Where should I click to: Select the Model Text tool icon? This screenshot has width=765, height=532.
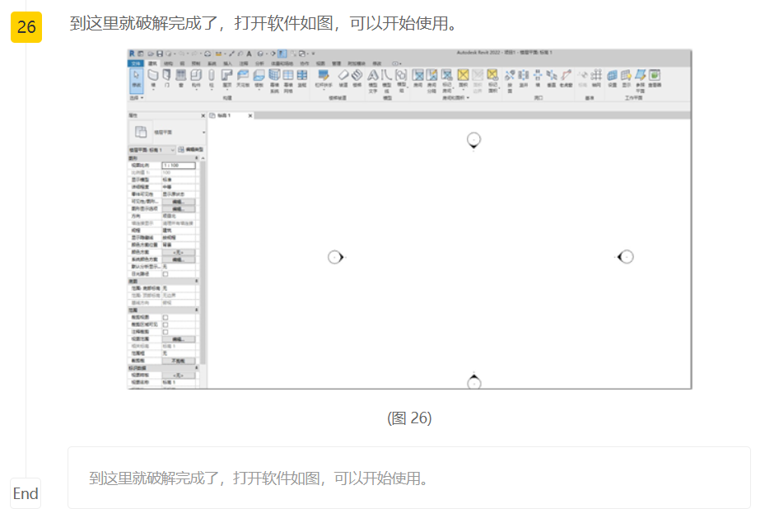372,77
